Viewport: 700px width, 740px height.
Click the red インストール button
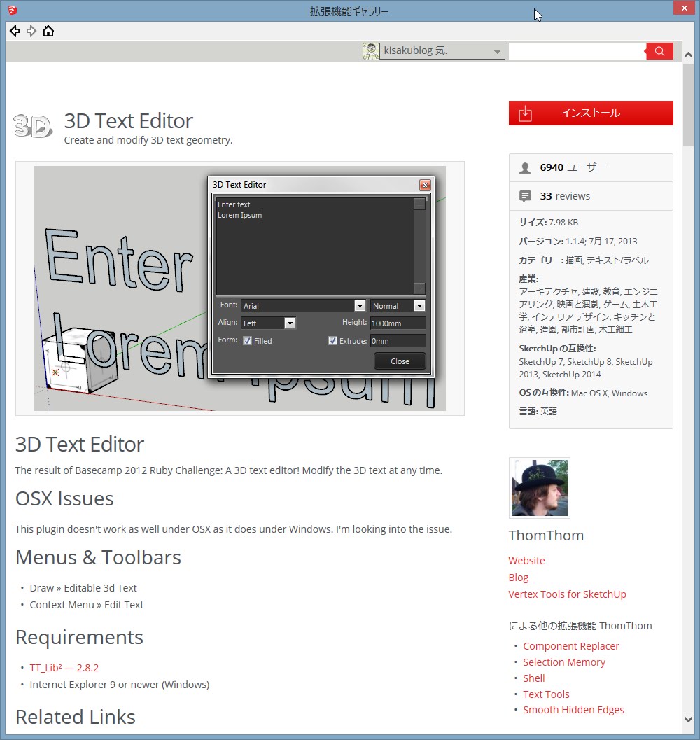coord(591,113)
